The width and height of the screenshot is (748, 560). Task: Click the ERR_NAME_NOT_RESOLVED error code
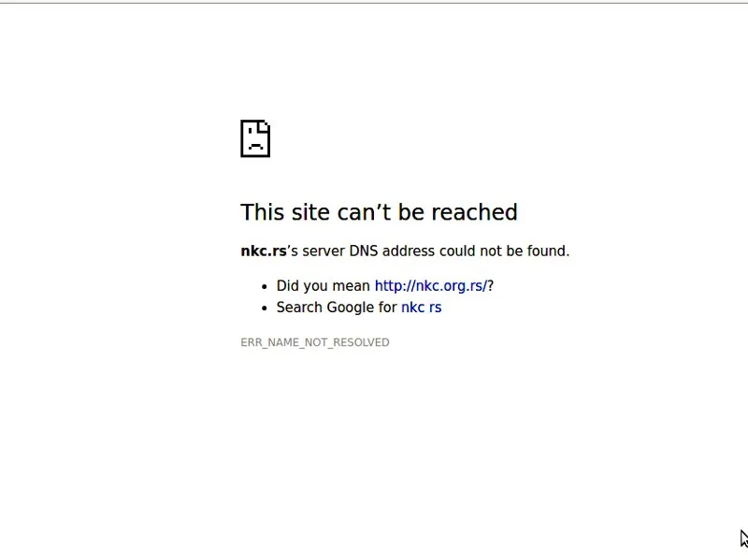(315, 342)
